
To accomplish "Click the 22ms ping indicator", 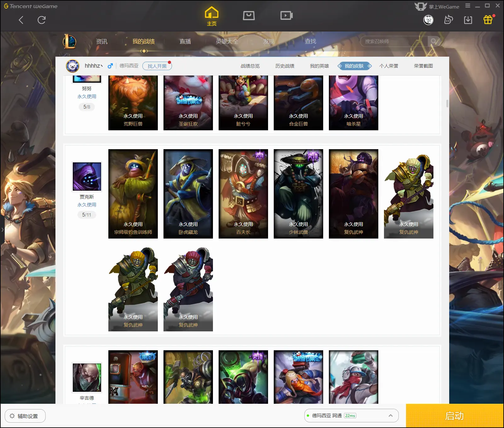I will pos(350,416).
